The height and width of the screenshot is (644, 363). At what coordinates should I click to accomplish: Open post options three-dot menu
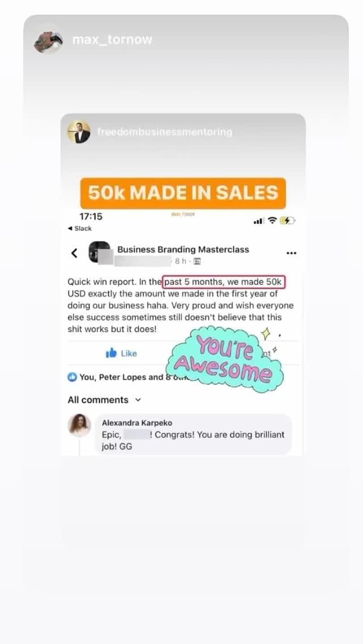pyautogui.click(x=291, y=253)
